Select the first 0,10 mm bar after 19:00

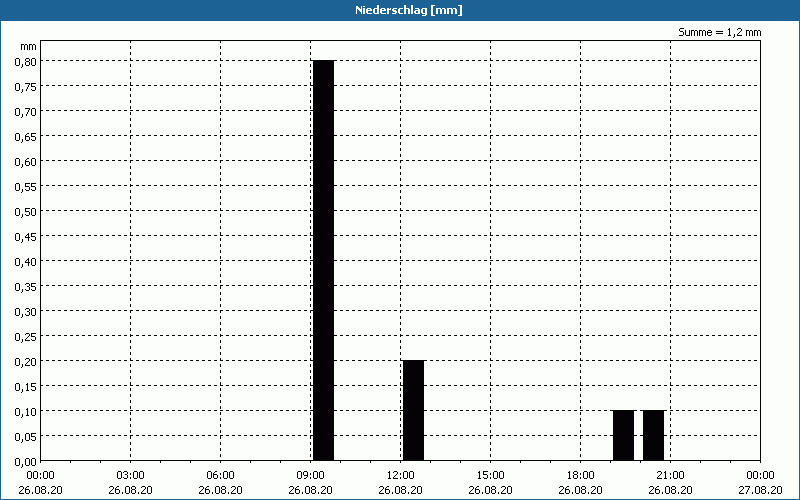pos(623,435)
